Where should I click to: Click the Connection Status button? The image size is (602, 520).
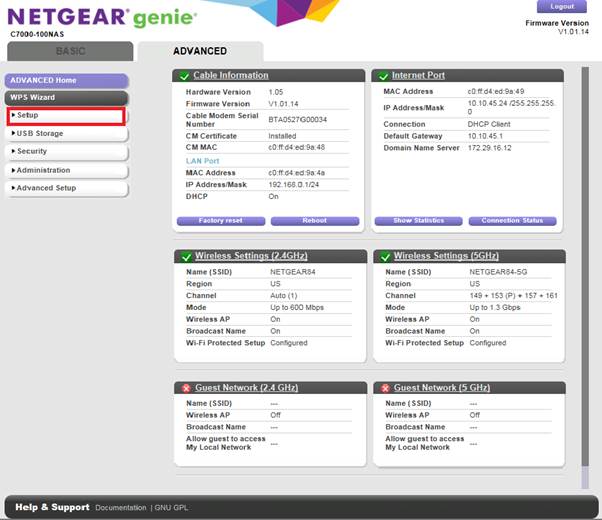[512, 221]
